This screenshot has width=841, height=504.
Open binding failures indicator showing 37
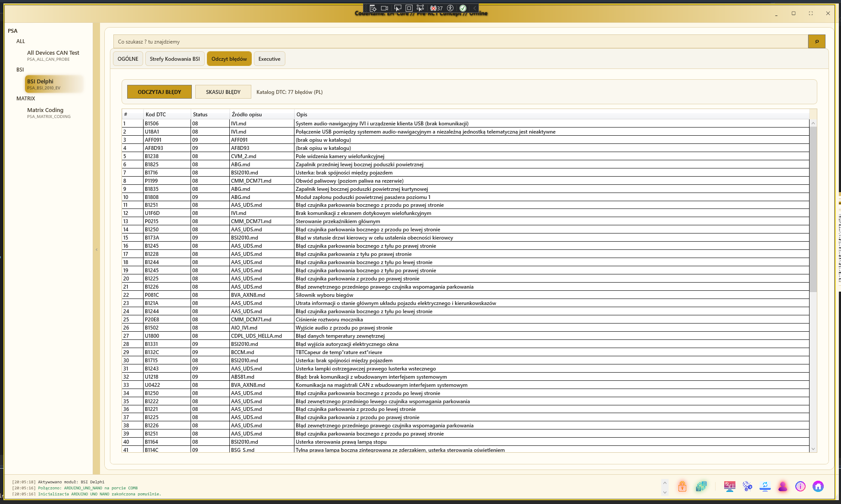tap(436, 8)
